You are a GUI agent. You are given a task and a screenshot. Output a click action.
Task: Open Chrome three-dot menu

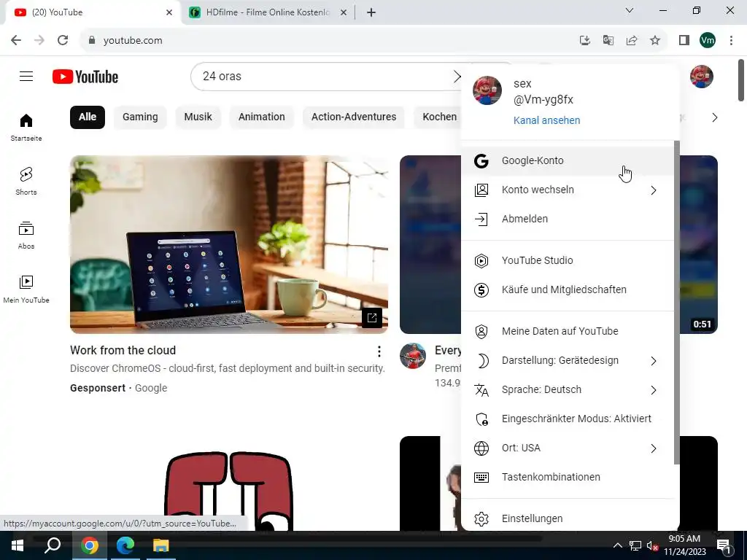tap(731, 40)
